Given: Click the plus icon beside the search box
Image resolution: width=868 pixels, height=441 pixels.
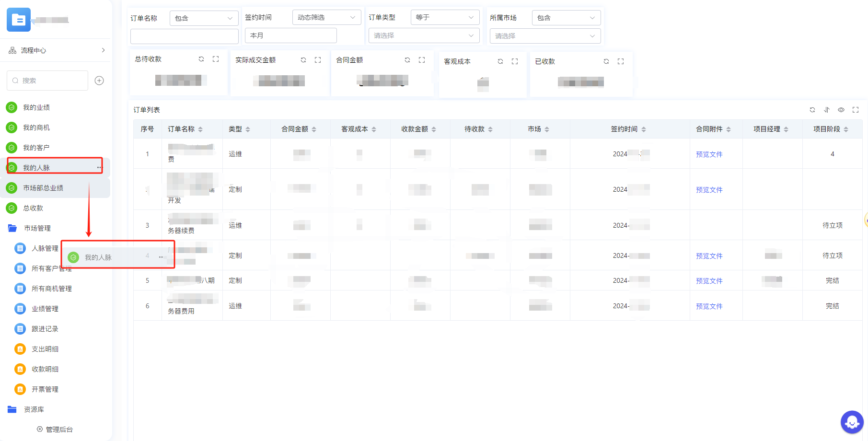Looking at the screenshot, I should (99, 81).
